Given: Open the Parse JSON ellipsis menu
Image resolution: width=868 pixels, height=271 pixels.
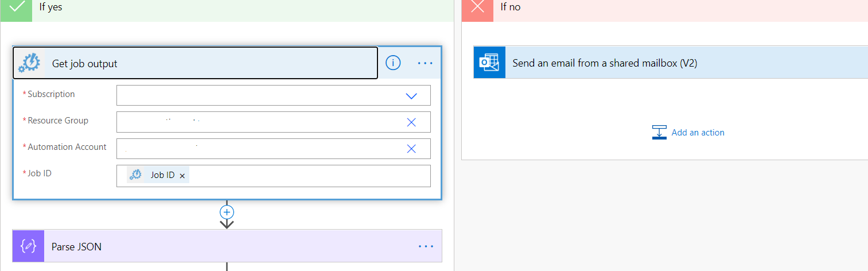Looking at the screenshot, I should 426,246.
